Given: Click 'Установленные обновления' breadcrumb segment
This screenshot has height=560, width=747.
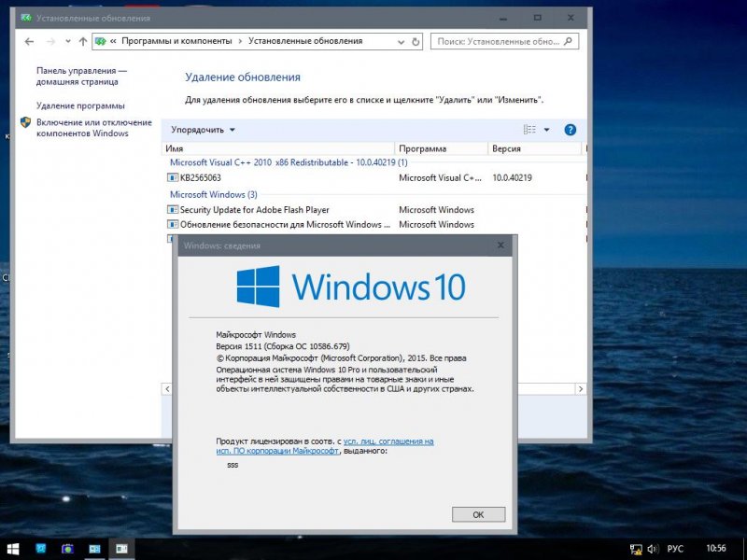Looking at the screenshot, I should (305, 41).
